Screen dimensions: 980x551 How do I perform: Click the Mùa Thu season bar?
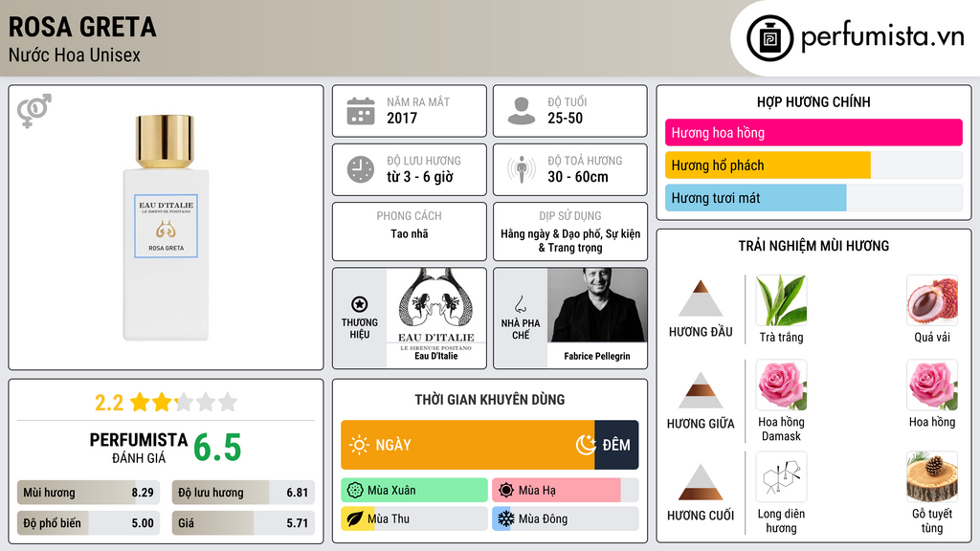coord(414,518)
